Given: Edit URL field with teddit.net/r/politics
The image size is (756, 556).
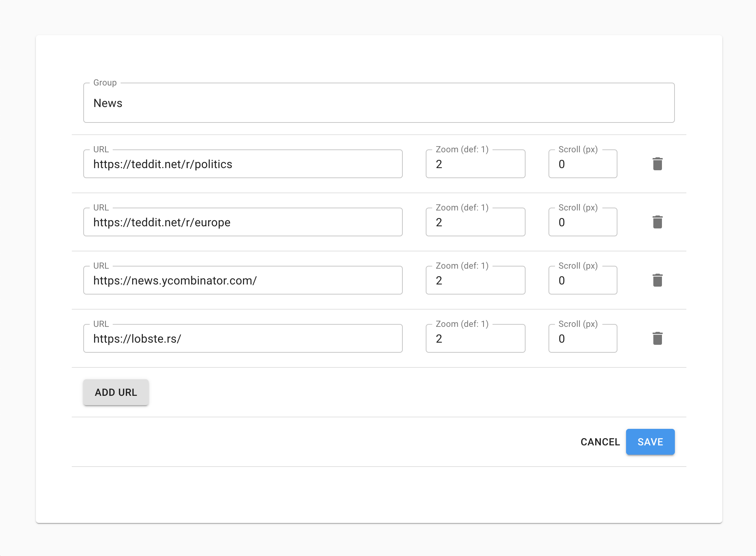Looking at the screenshot, I should pos(243,164).
